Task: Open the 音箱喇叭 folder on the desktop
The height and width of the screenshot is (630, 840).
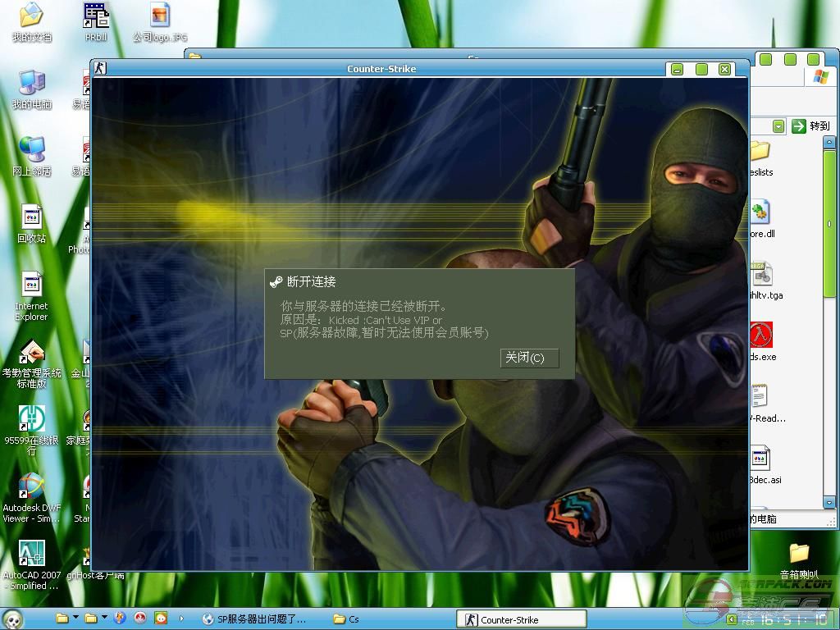Action: [x=798, y=553]
